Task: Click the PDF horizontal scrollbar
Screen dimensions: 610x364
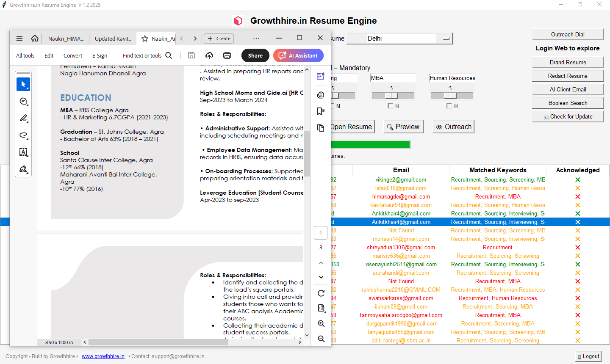Action: tap(158, 342)
